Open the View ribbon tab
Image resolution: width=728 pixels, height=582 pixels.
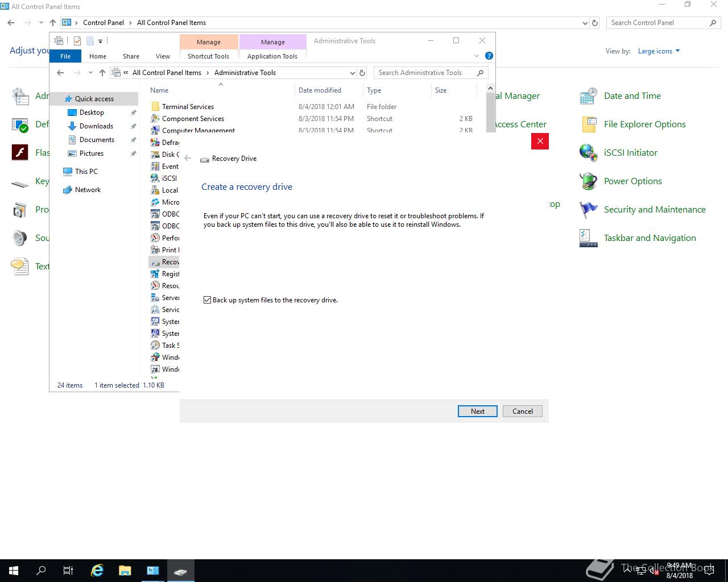(163, 56)
